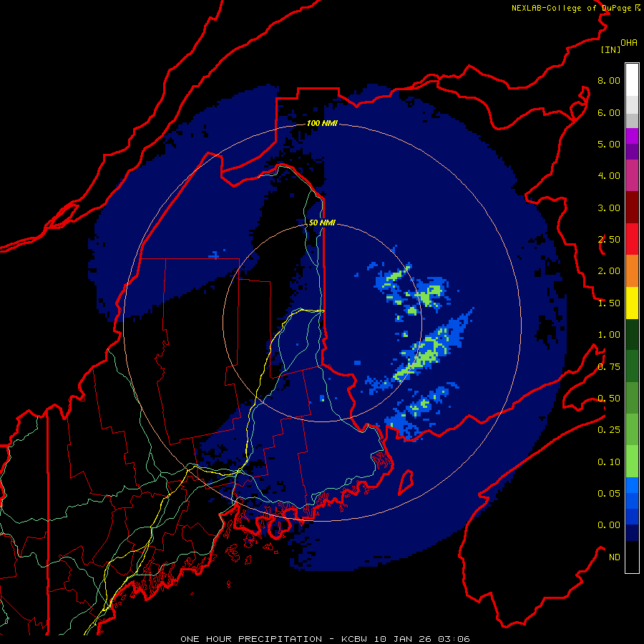
Task: Click the [IN] units label
Action: [610, 49]
